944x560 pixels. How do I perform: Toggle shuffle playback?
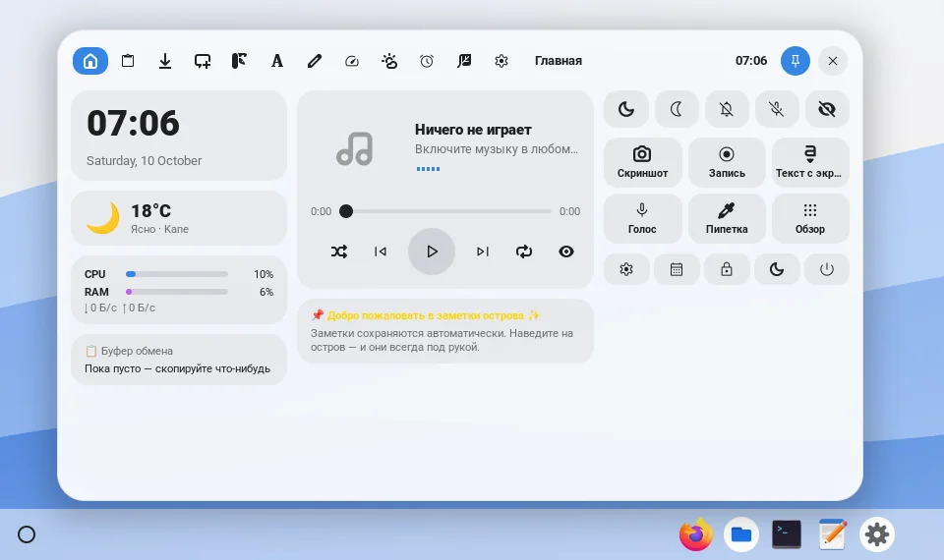(339, 252)
